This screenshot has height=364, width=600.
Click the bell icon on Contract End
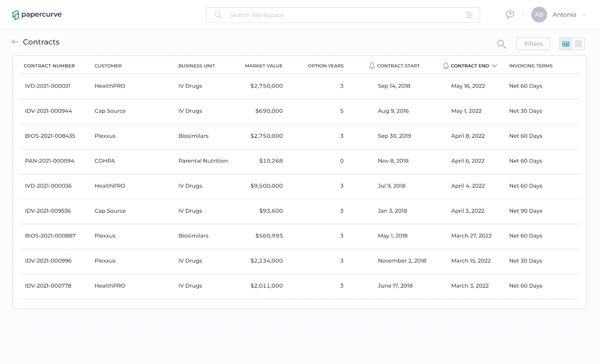[x=445, y=66]
